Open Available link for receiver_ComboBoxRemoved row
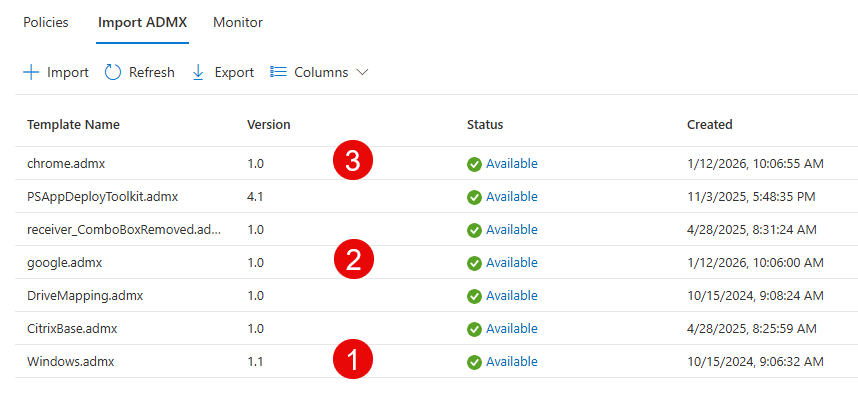 pyautogui.click(x=512, y=230)
